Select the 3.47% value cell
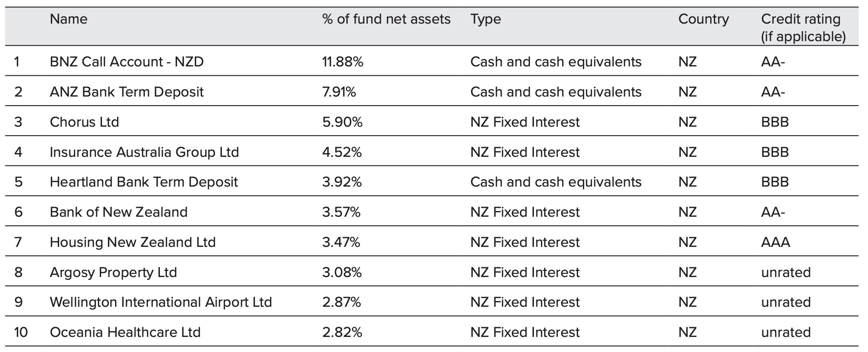Screen dimensions: 868x352 [341, 242]
